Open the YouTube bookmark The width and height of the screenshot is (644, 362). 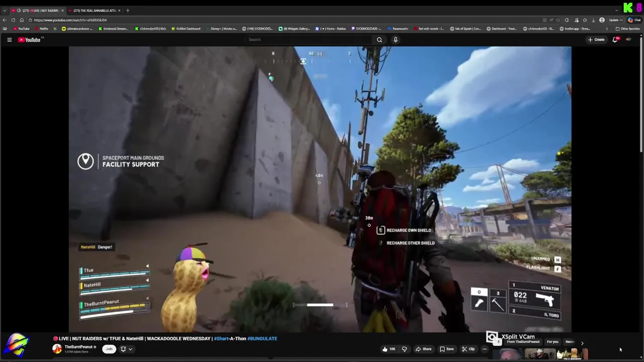pyautogui.click(x=21, y=29)
